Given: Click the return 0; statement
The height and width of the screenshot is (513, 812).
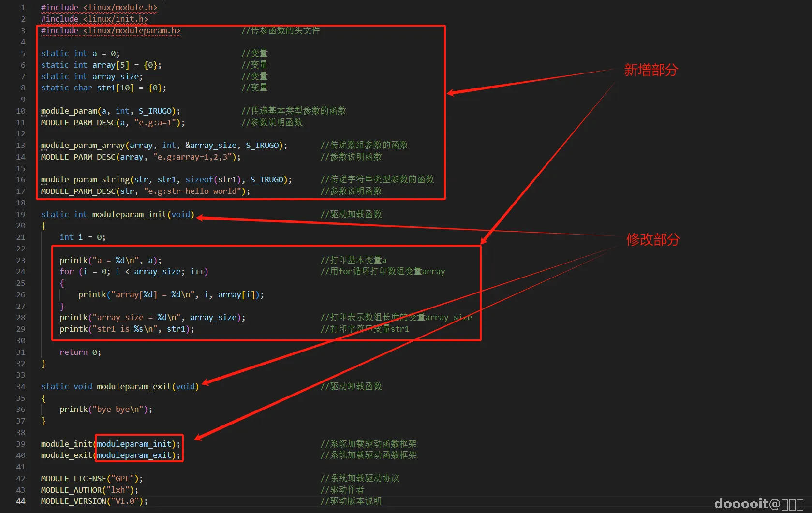Looking at the screenshot, I should [x=80, y=352].
